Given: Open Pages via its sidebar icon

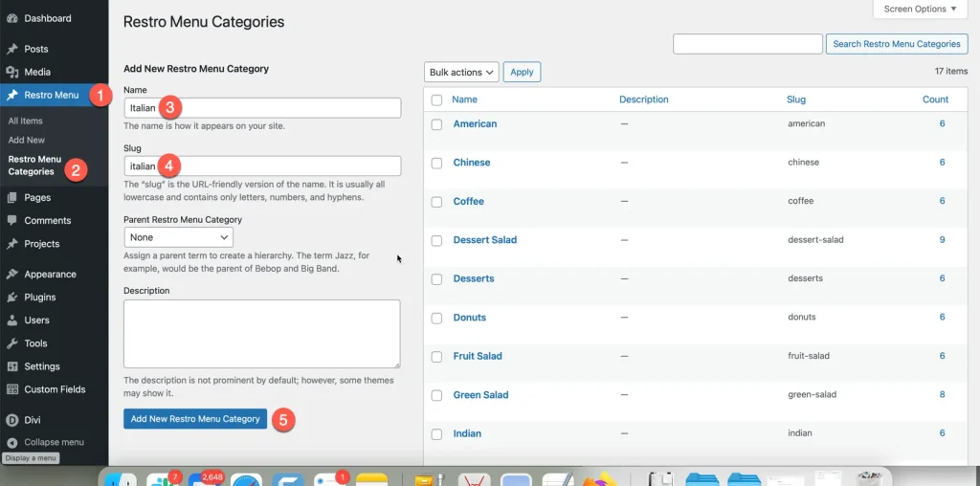Looking at the screenshot, I should (11, 197).
